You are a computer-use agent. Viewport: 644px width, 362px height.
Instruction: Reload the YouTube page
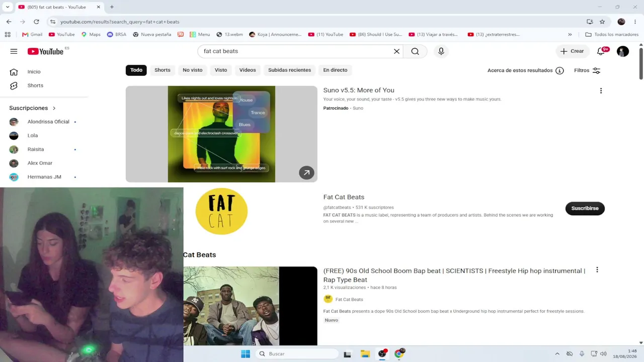point(36,22)
